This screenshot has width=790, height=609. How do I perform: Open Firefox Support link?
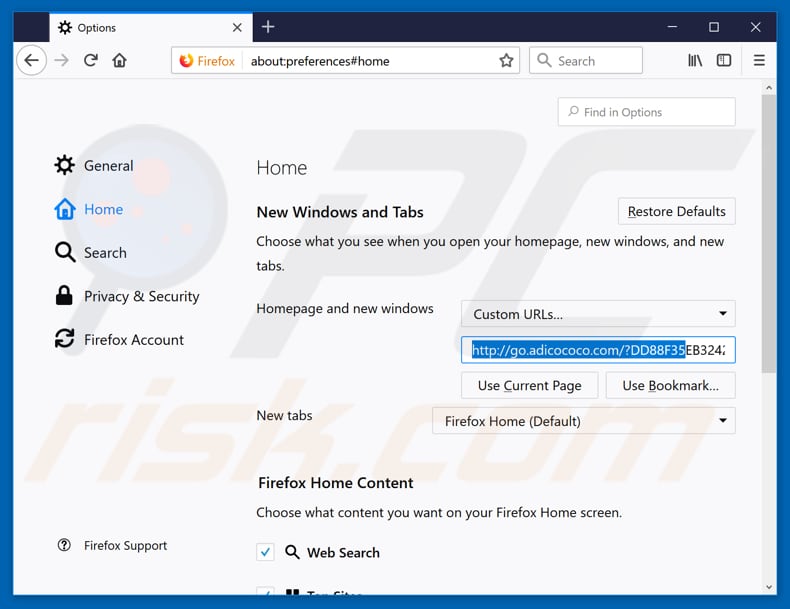[x=125, y=545]
